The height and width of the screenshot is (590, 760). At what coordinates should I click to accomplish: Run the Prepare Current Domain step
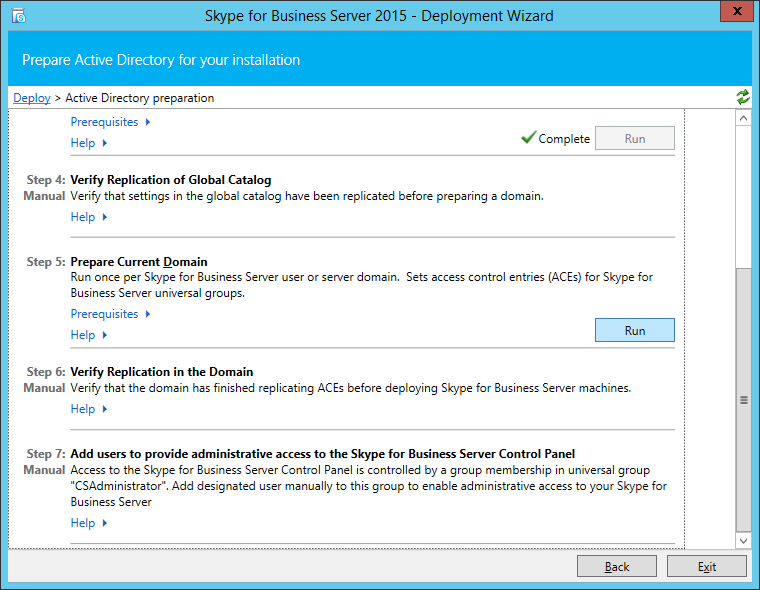(x=634, y=330)
